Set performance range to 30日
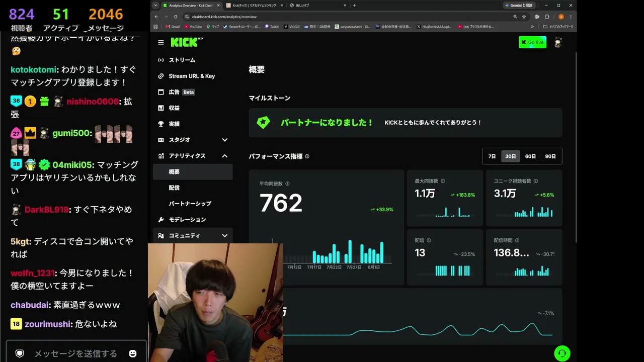644x362 pixels. [510, 156]
